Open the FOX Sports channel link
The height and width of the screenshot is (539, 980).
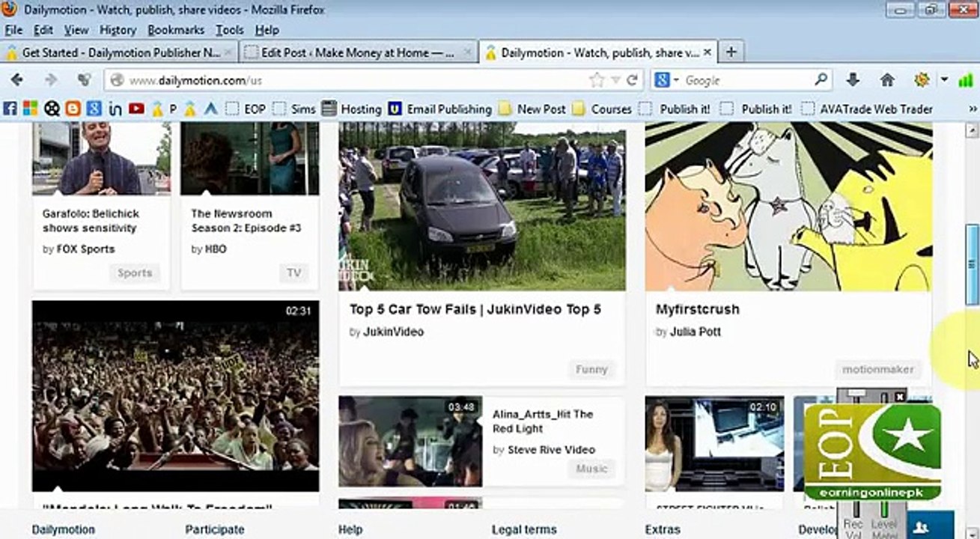point(85,249)
